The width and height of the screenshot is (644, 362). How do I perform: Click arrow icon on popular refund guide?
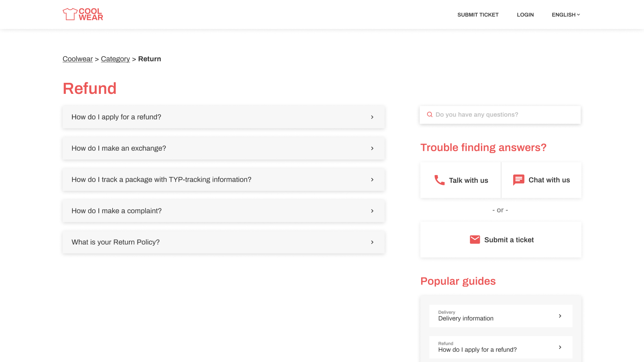(560, 347)
